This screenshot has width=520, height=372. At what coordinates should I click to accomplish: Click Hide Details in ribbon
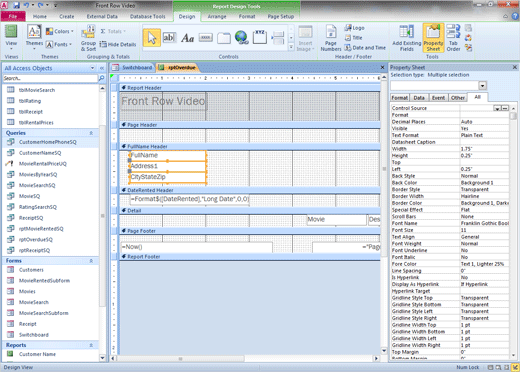pos(118,44)
